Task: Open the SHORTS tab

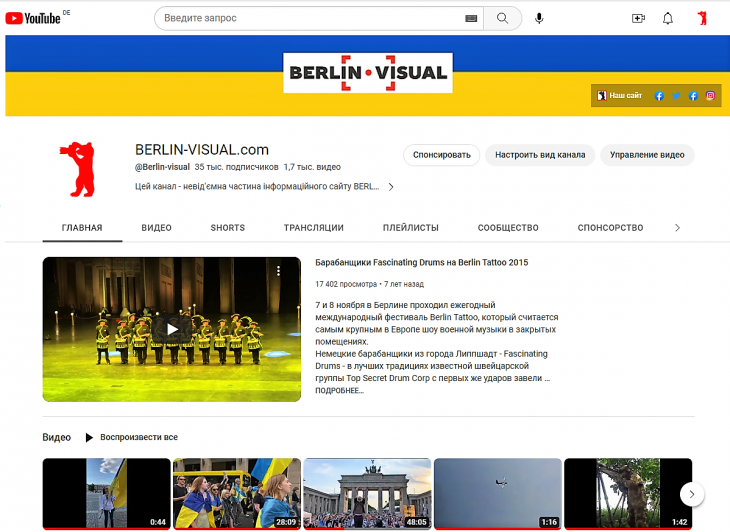Action: click(228, 228)
